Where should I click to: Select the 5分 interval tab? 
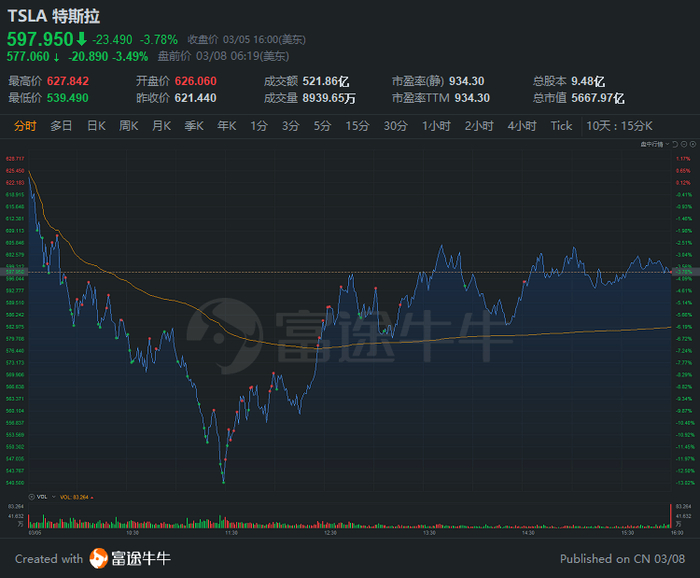[x=322, y=126]
